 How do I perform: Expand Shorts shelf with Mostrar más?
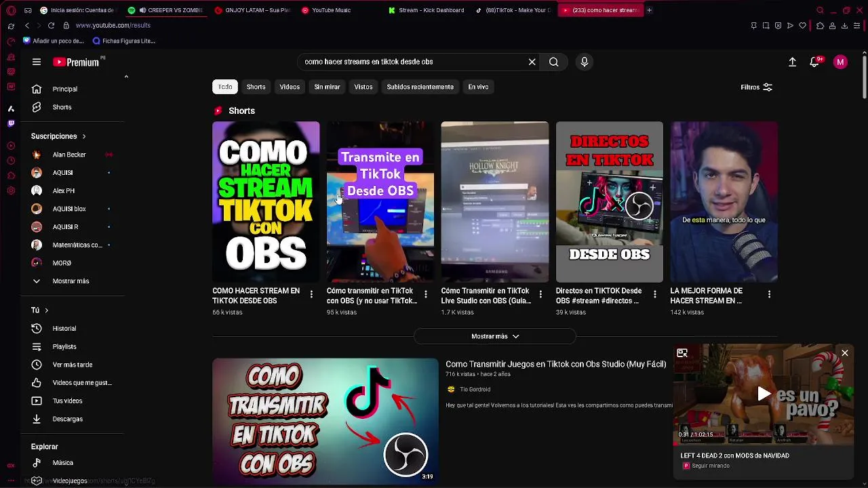[495, 336]
